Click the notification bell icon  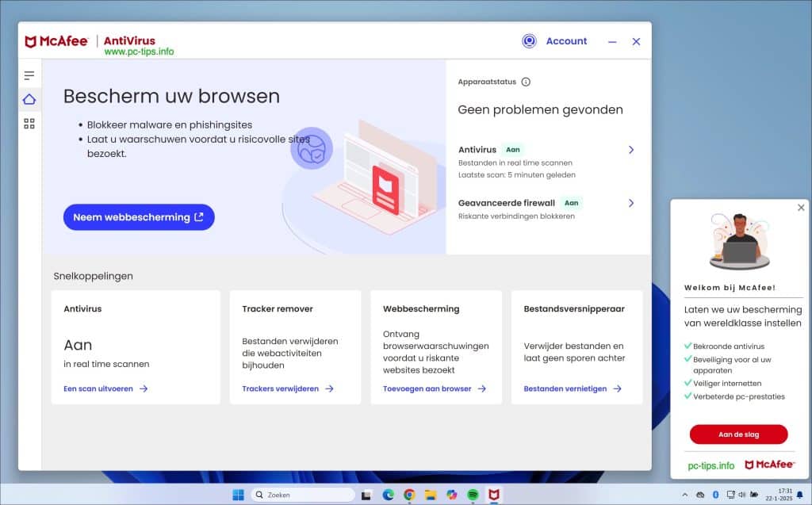pos(800,495)
